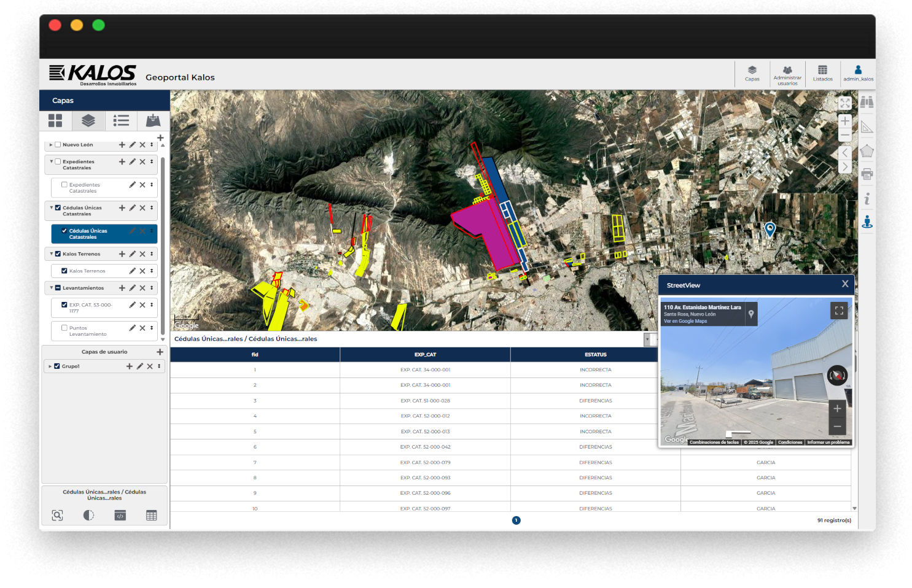
Task: Click page 1 pagination indicator
Action: (x=516, y=520)
